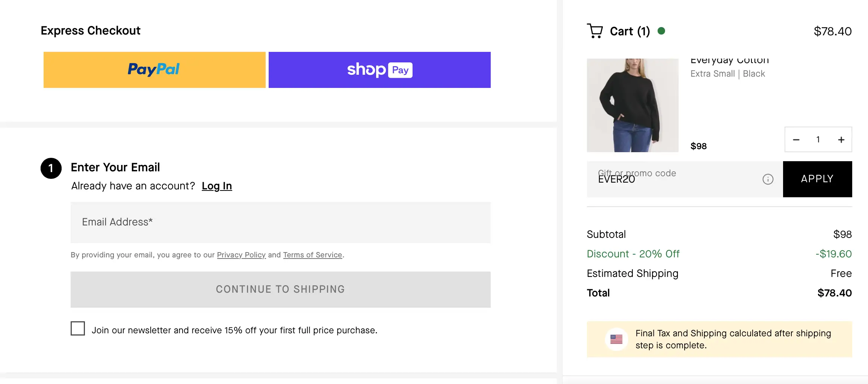This screenshot has width=868, height=384.
Task: Check the newsletter signup checkbox
Action: pyautogui.click(x=78, y=328)
